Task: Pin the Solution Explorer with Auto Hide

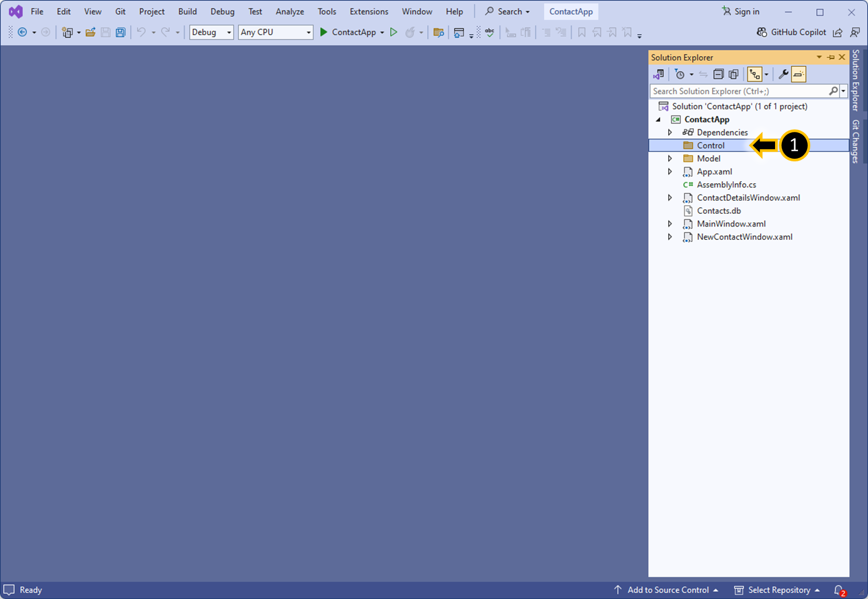Action: [831, 57]
